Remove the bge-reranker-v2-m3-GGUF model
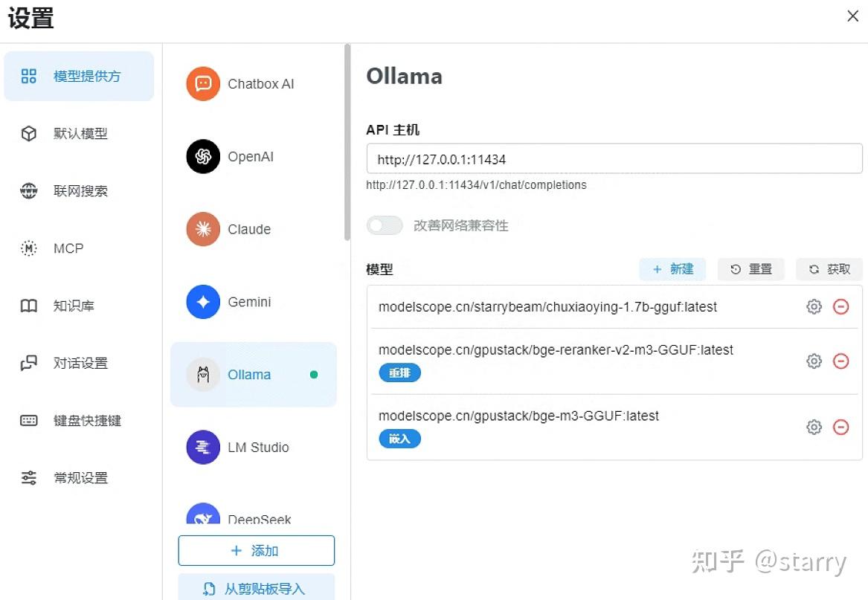Screen dimensions: 868x600 tap(841, 361)
